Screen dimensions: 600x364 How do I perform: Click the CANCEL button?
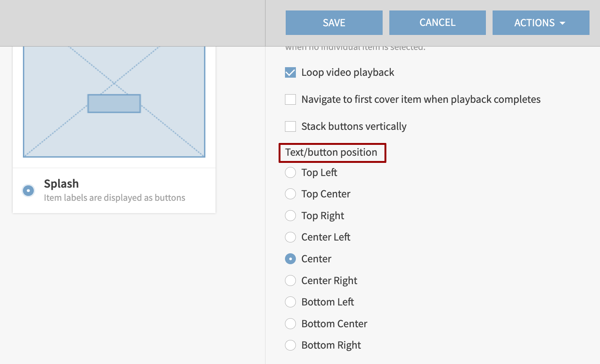[x=437, y=23]
